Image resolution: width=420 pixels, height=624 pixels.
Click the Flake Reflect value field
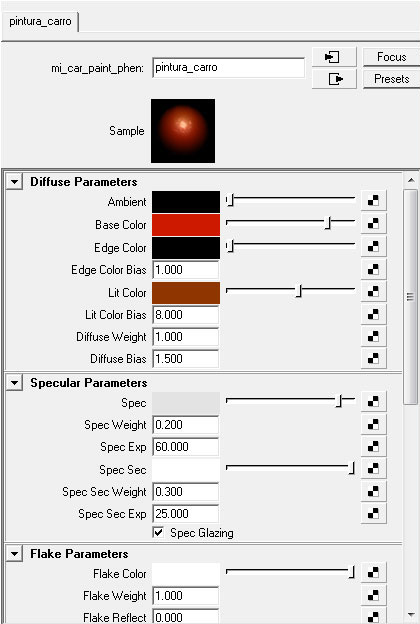[186, 616]
